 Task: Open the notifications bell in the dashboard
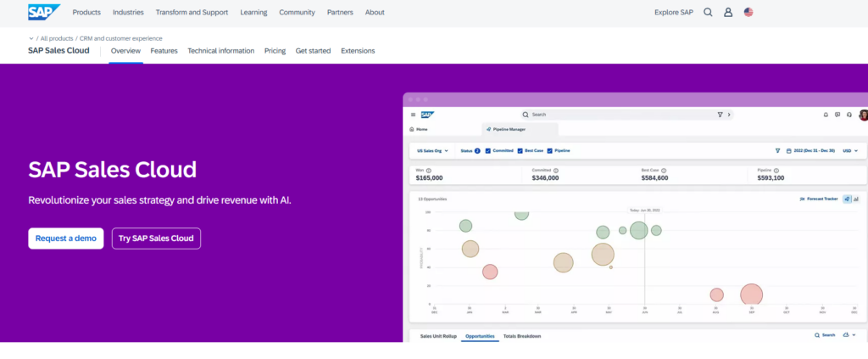pos(826,115)
